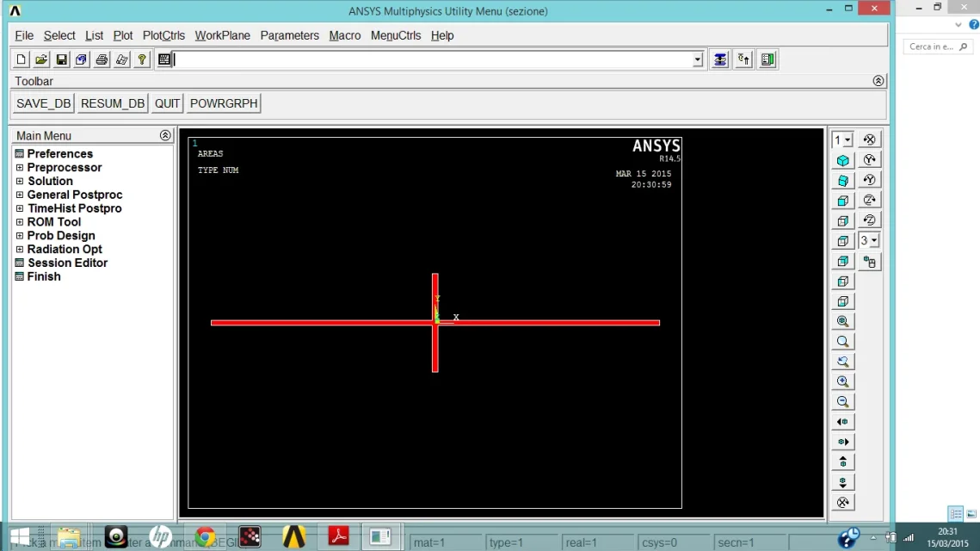Click the Box Zoom magnifier icon
This screenshot has width=980, height=551.
[x=843, y=342]
